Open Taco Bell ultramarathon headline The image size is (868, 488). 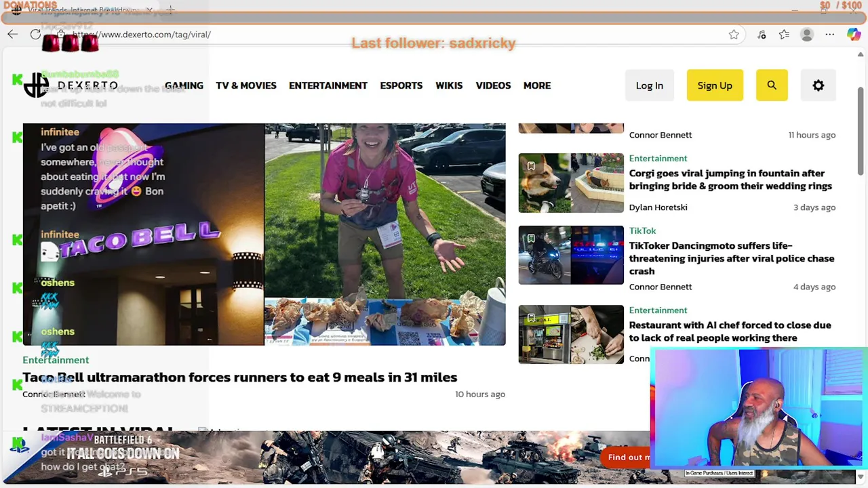click(240, 377)
